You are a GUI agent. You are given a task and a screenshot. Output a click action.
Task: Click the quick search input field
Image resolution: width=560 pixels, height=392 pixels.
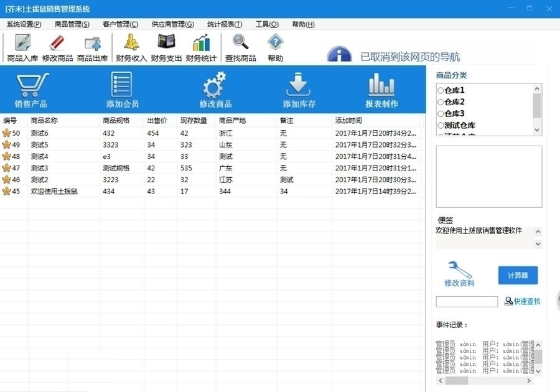coord(467,302)
